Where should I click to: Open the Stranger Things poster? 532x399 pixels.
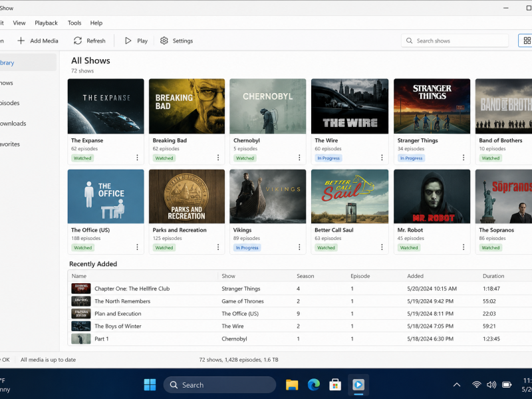(x=432, y=106)
